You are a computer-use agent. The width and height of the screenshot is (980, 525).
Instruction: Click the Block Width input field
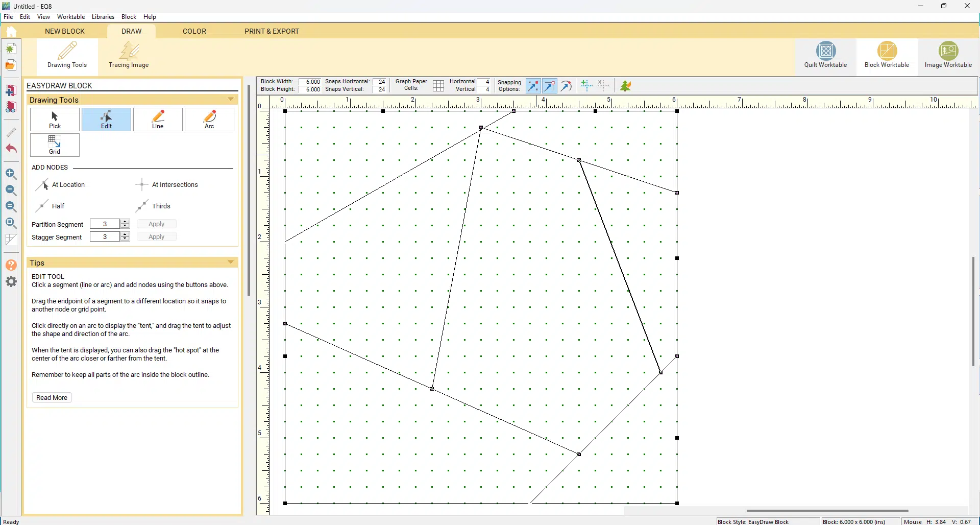(x=310, y=82)
